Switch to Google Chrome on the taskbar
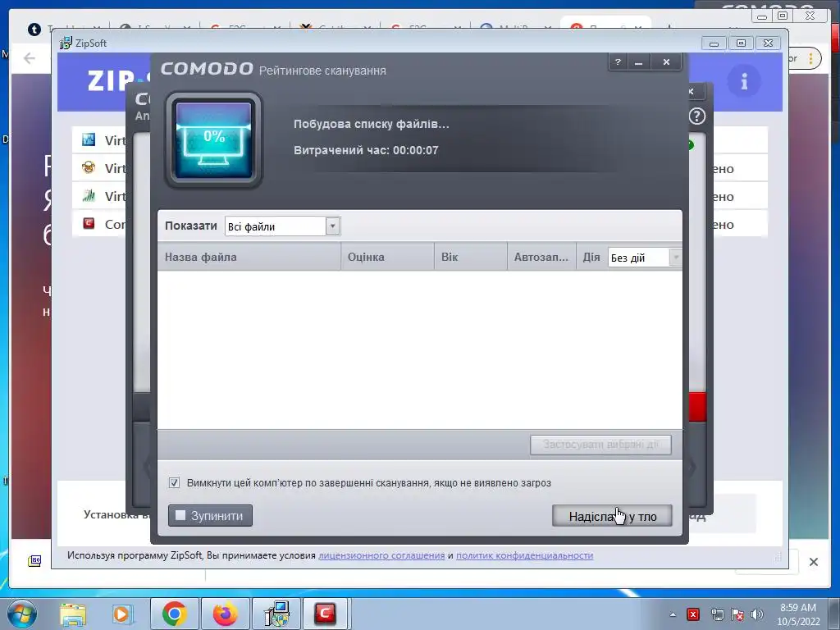This screenshot has height=630, width=840. [x=174, y=614]
